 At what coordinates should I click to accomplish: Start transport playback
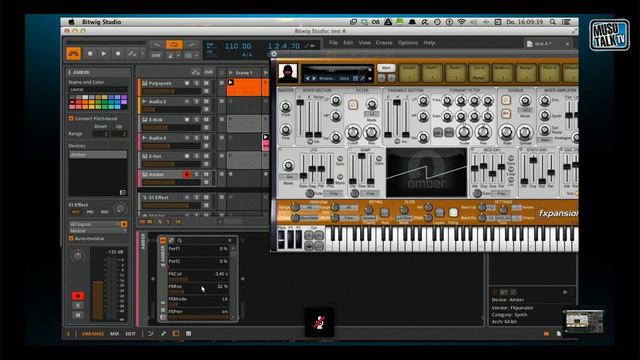coord(104,53)
